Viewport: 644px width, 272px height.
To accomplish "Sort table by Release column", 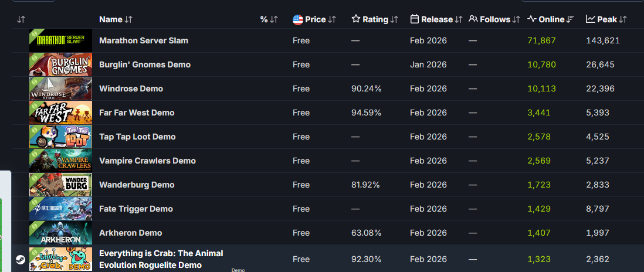I will tap(436, 19).
